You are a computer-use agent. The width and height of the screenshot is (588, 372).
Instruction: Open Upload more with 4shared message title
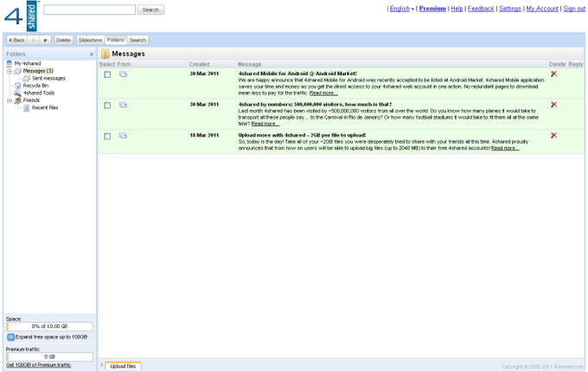click(303, 135)
